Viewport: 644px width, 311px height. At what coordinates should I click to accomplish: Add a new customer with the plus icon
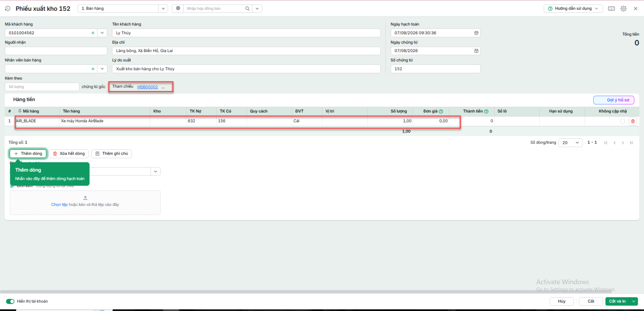(93, 33)
